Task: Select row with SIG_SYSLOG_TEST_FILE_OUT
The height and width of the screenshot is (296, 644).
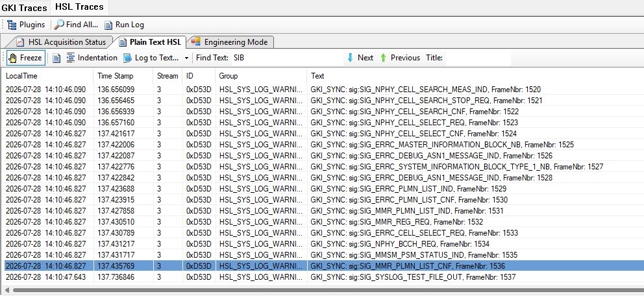Action: pyautogui.click(x=324, y=277)
